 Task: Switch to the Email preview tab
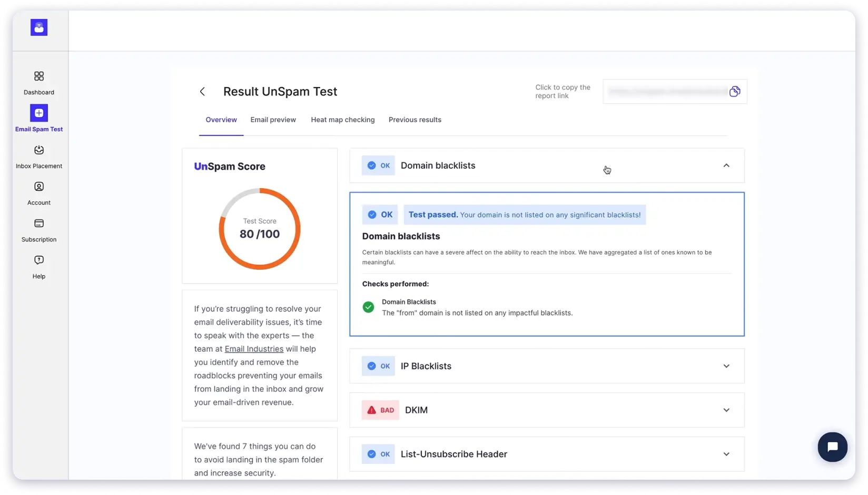coord(273,120)
